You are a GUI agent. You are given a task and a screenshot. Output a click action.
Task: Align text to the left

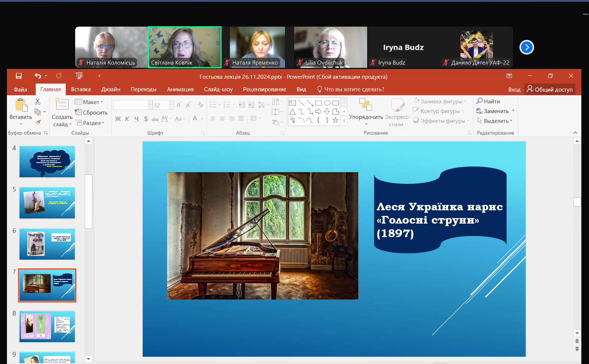click(x=213, y=119)
